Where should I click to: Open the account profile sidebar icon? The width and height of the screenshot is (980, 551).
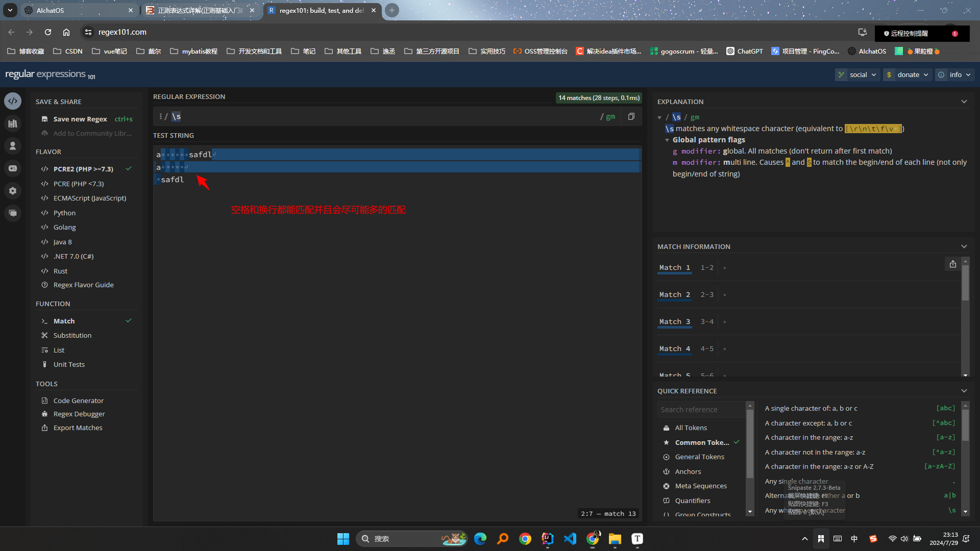(x=13, y=146)
